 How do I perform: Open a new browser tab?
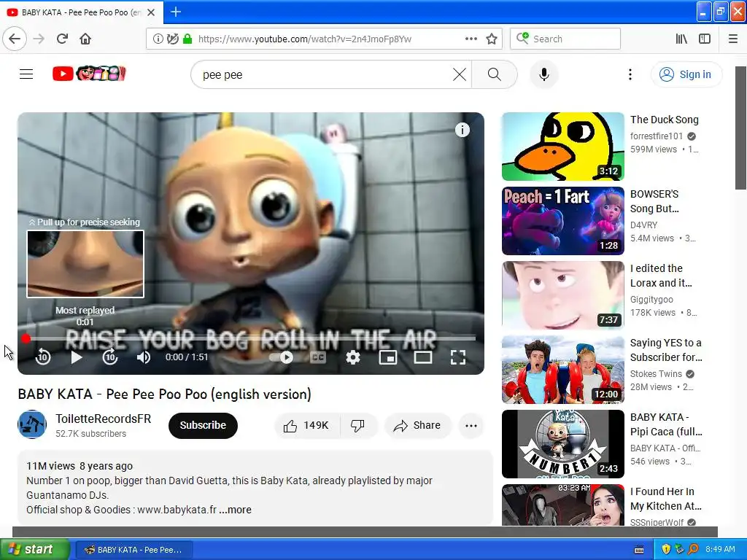pyautogui.click(x=175, y=12)
